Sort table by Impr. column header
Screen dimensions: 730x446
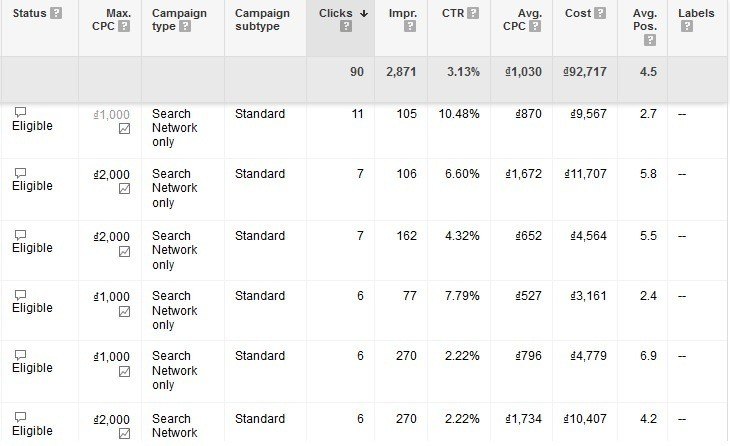click(403, 13)
